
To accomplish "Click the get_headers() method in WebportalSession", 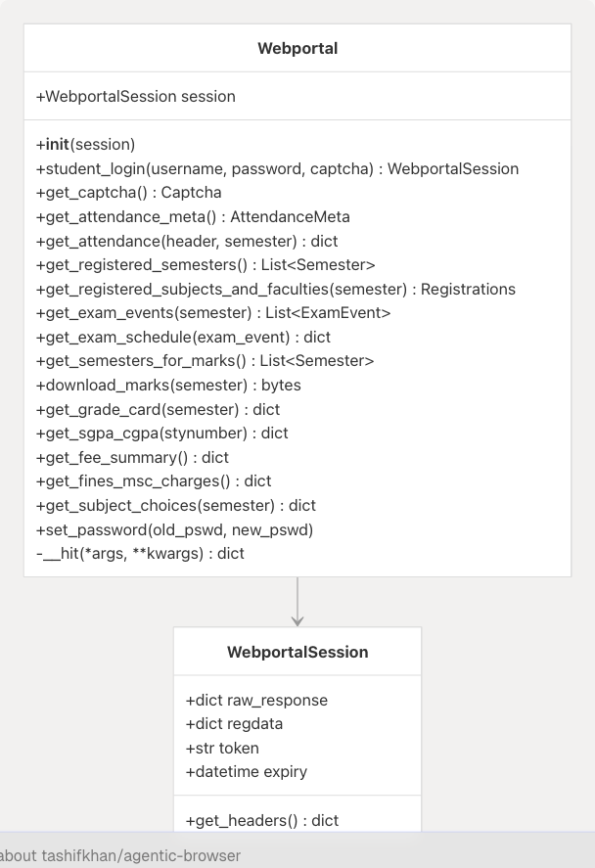I will tap(261, 820).
